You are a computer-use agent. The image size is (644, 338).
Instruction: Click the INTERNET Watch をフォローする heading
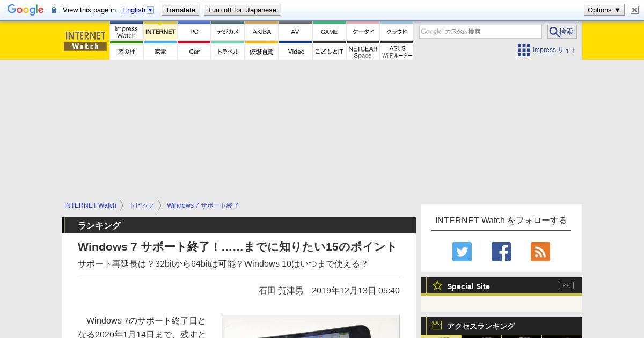[x=501, y=221]
